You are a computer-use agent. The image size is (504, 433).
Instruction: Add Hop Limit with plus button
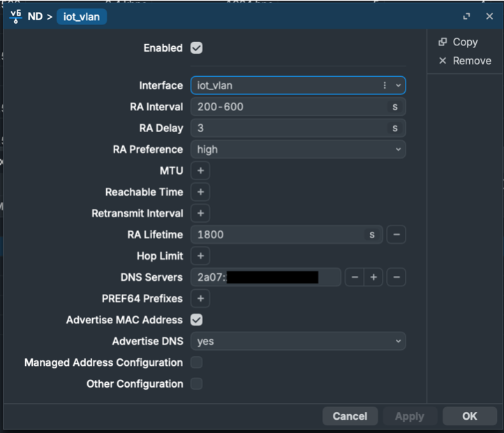click(x=200, y=256)
